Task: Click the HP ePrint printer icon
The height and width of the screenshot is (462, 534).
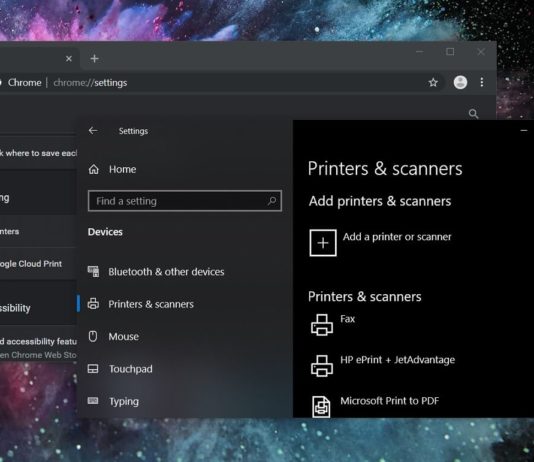Action: (322, 366)
